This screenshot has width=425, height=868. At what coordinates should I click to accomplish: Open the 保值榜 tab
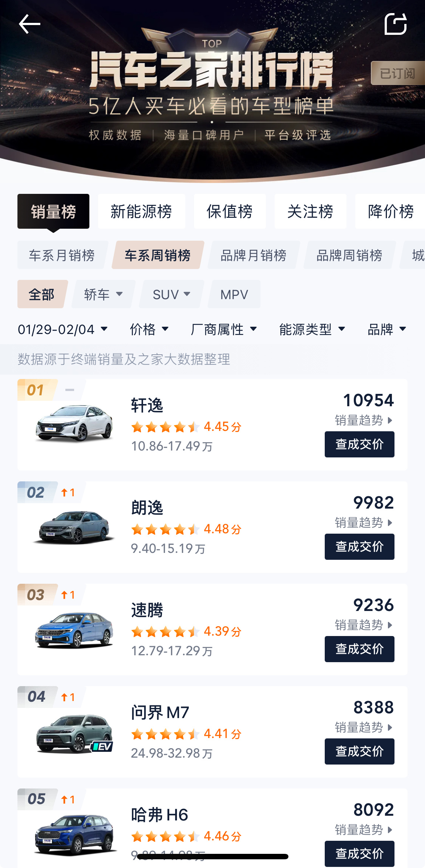coord(230,212)
